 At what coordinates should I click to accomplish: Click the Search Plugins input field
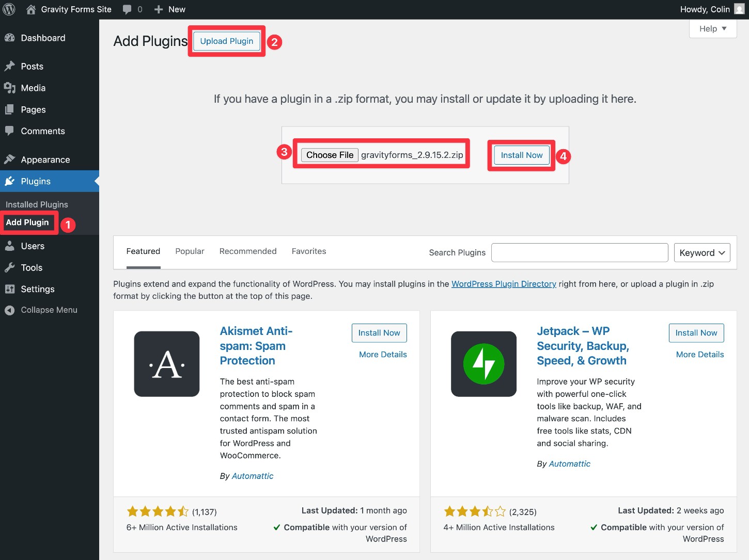pyautogui.click(x=580, y=252)
